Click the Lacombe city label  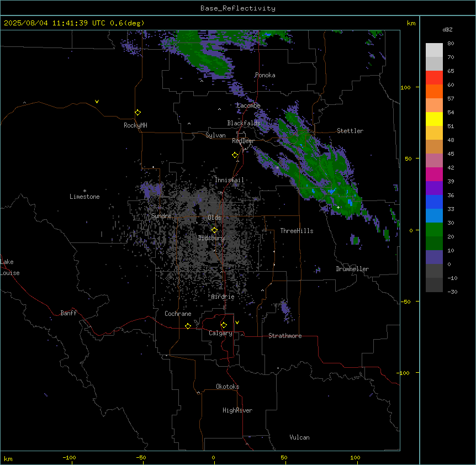click(x=248, y=105)
